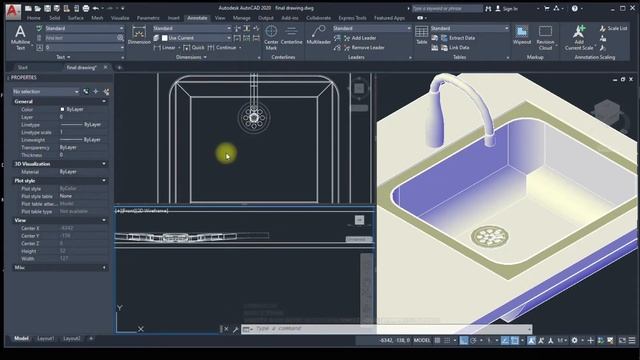
Task: Toggle object snap in status bar
Action: click(515, 340)
